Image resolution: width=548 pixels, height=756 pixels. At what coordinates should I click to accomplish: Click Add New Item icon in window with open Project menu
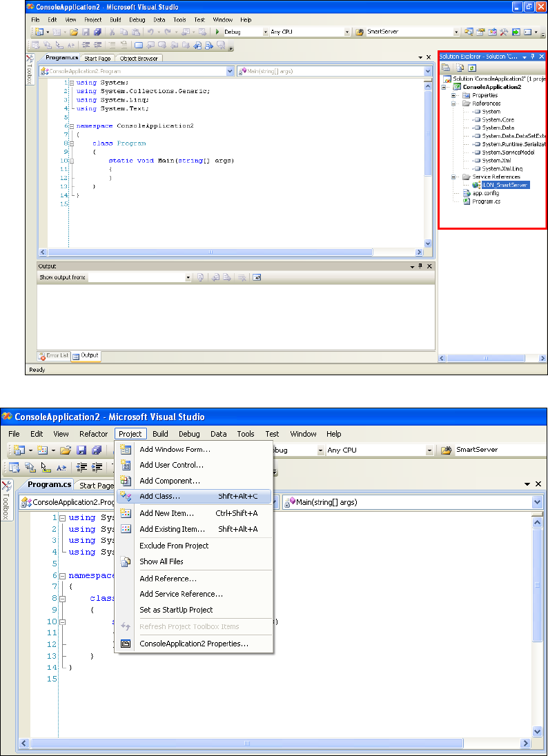pyautogui.click(x=43, y=450)
